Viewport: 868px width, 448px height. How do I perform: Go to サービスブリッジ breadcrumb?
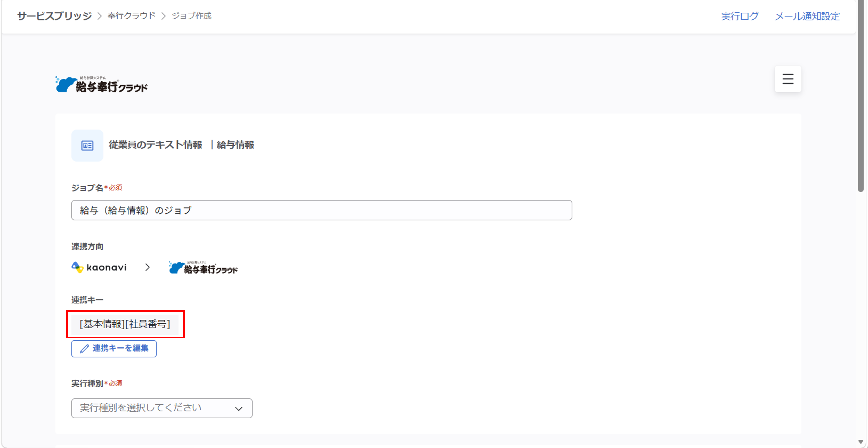(x=54, y=16)
